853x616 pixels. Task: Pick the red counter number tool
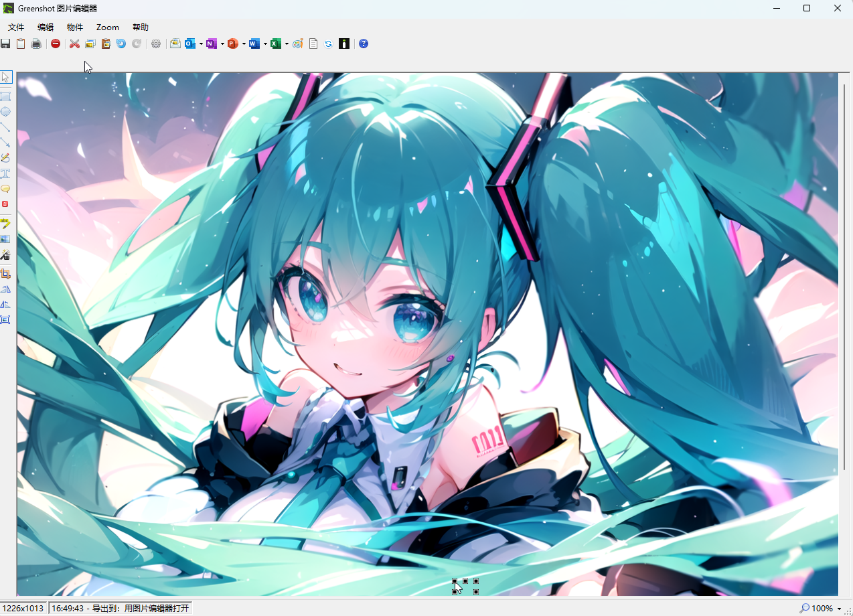tap(5, 204)
